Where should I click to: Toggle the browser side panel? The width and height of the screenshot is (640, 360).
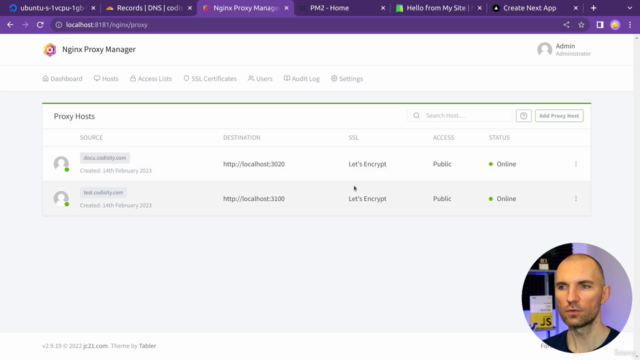[x=600, y=25]
